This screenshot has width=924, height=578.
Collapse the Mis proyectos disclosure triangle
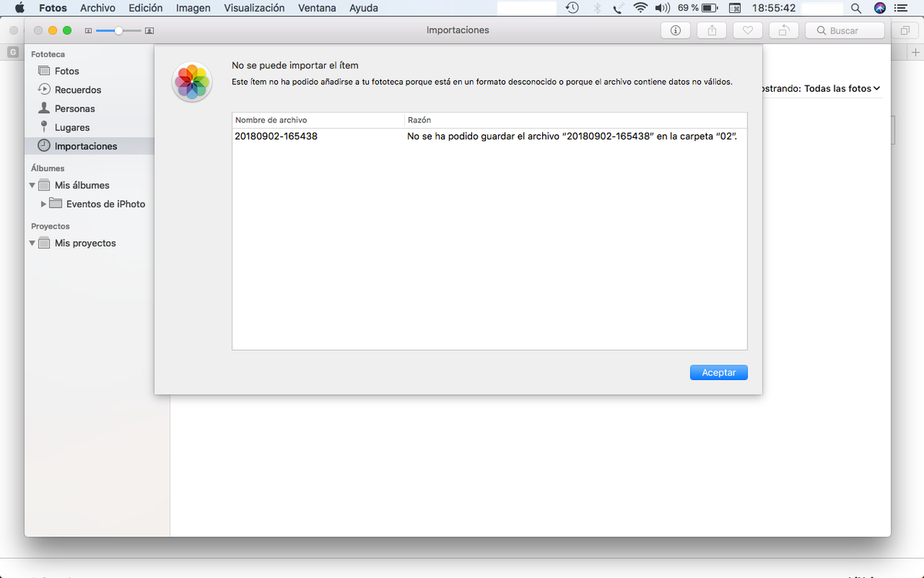click(x=33, y=244)
